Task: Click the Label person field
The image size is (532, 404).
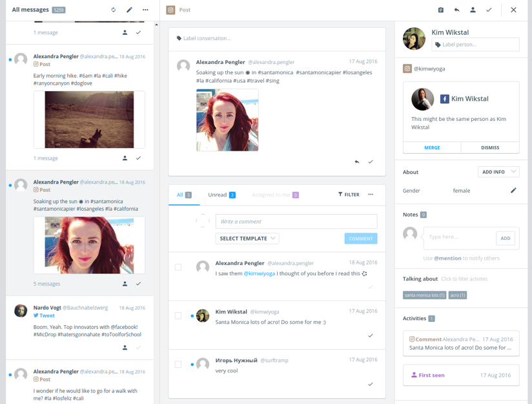Action: click(x=475, y=45)
